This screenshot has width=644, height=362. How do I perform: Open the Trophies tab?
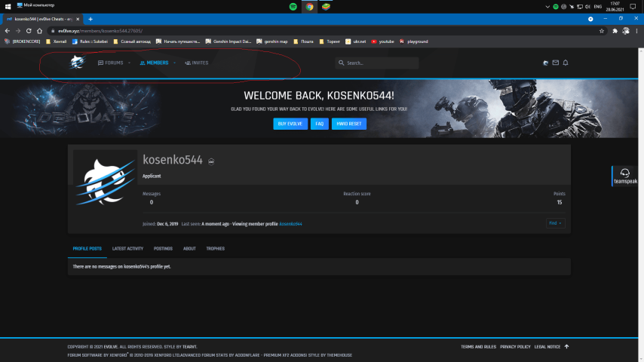[x=215, y=249]
